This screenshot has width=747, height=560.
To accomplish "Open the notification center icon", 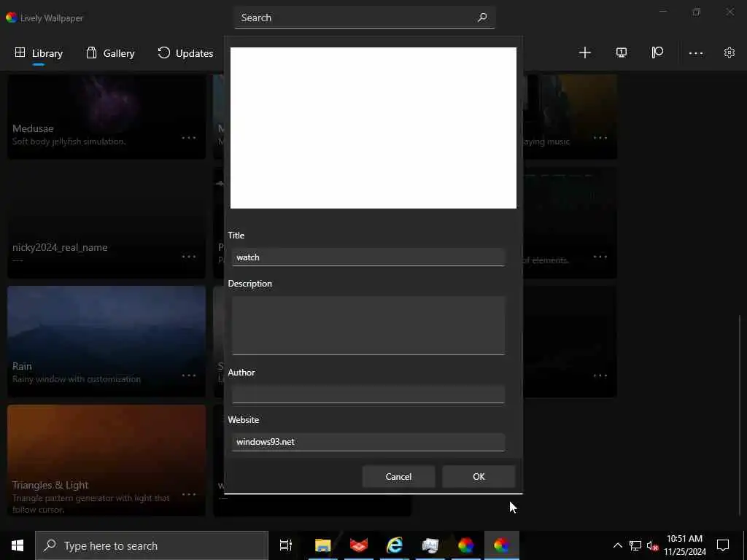I will tap(723, 545).
